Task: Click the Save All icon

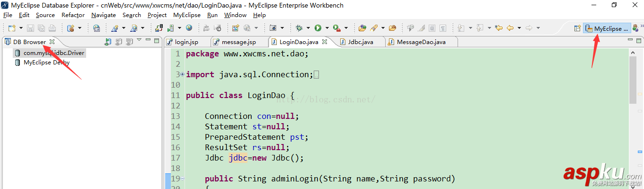Action: [x=41, y=28]
